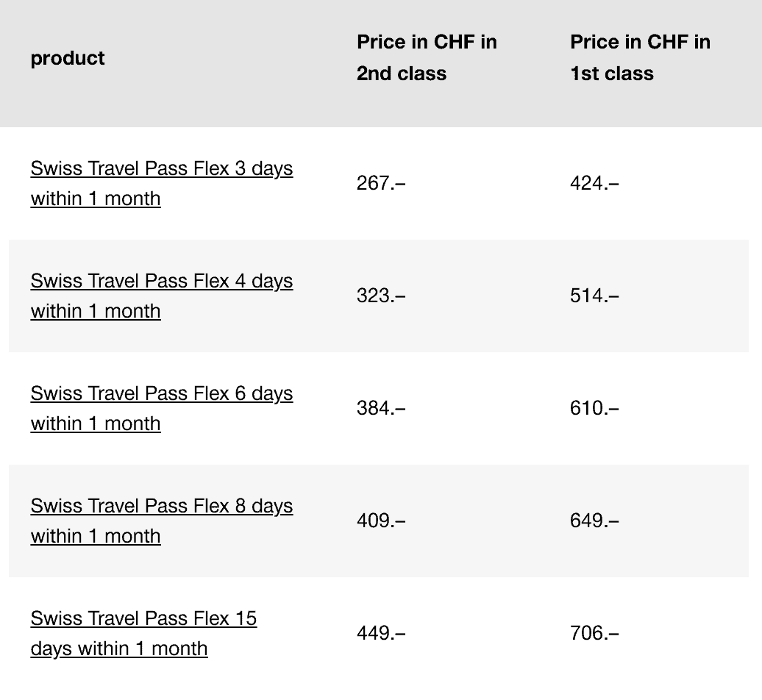Screen dimensions: 762x700
Task: Select the 449.– price cell
Action: tap(381, 633)
